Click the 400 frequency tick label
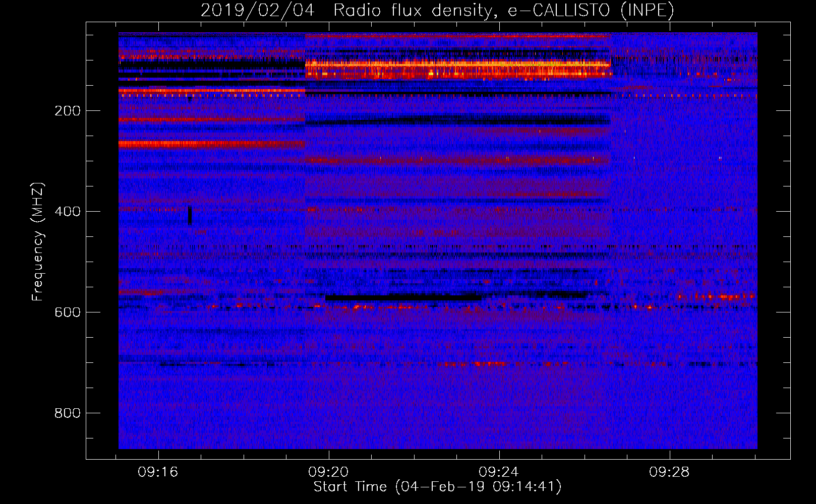 pos(68,212)
